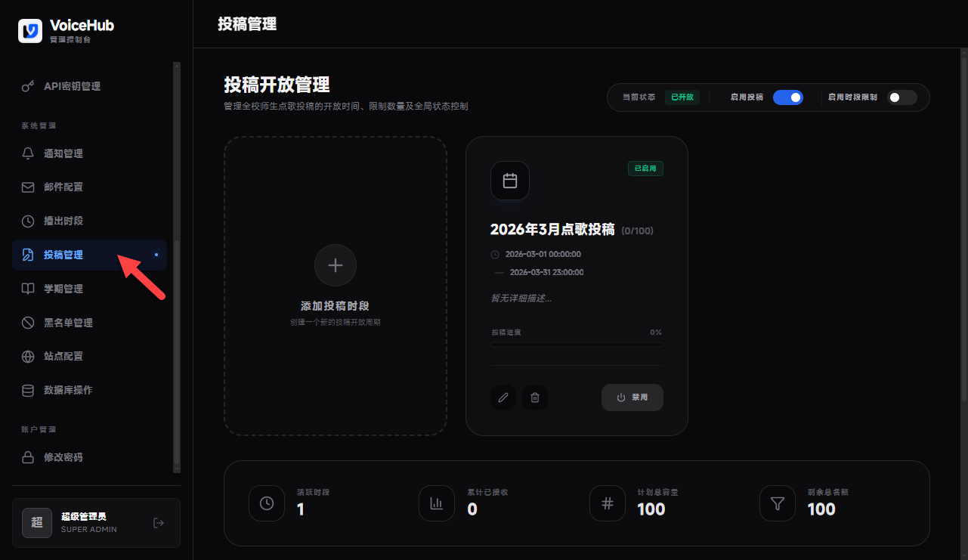This screenshot has height=560, width=968.
Task: Click the funnel icon beside 剩余总名额
Action: (778, 503)
